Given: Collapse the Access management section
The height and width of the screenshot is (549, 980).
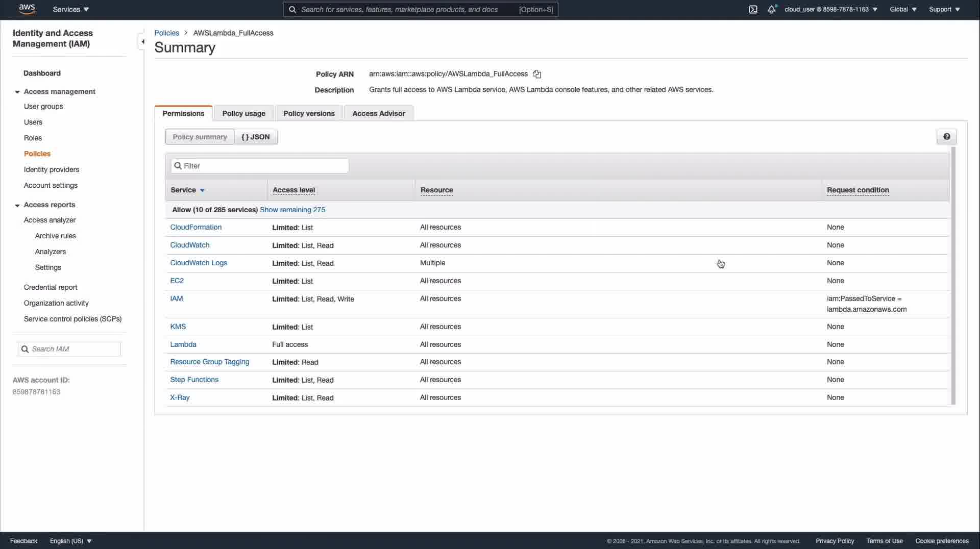Looking at the screenshot, I should click(17, 92).
